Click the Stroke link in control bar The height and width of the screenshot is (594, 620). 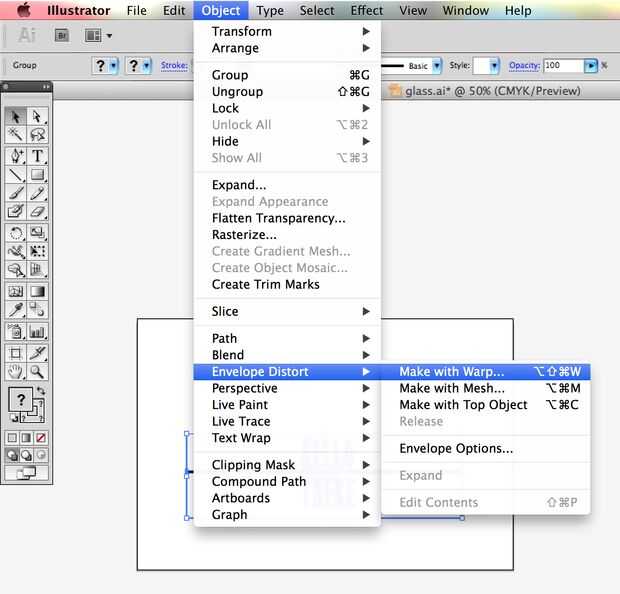point(174,65)
